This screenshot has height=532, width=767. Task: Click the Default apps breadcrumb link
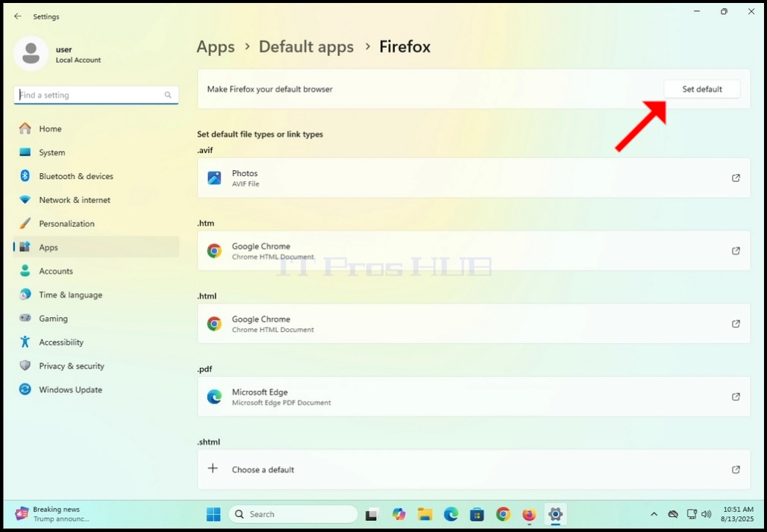pos(306,46)
